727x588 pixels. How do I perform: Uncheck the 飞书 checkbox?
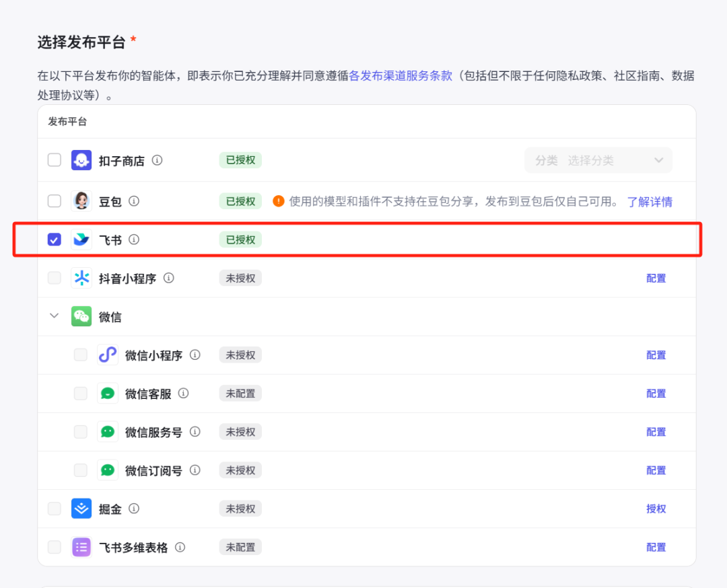[55, 240]
